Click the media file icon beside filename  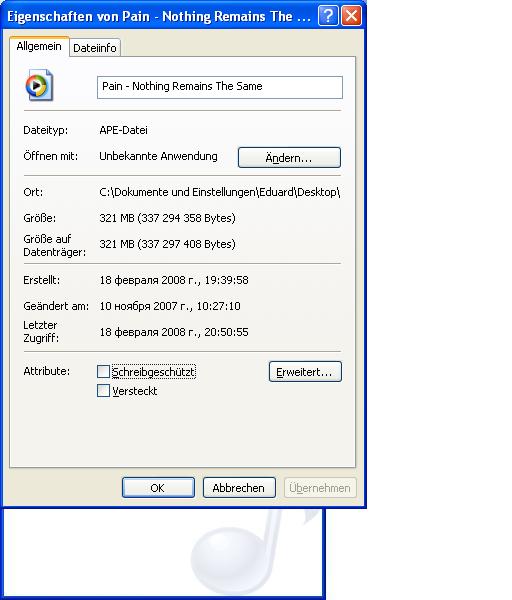pyautogui.click(x=39, y=85)
